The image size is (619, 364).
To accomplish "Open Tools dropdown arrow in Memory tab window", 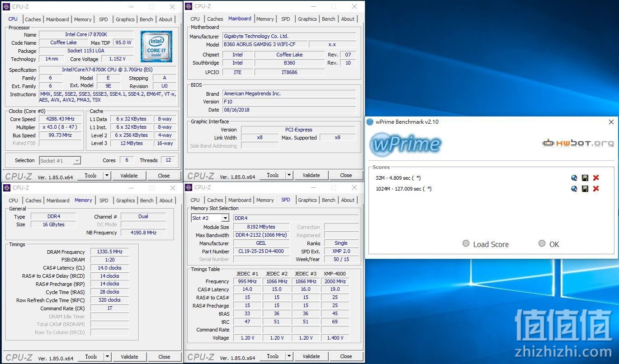I will (x=108, y=357).
